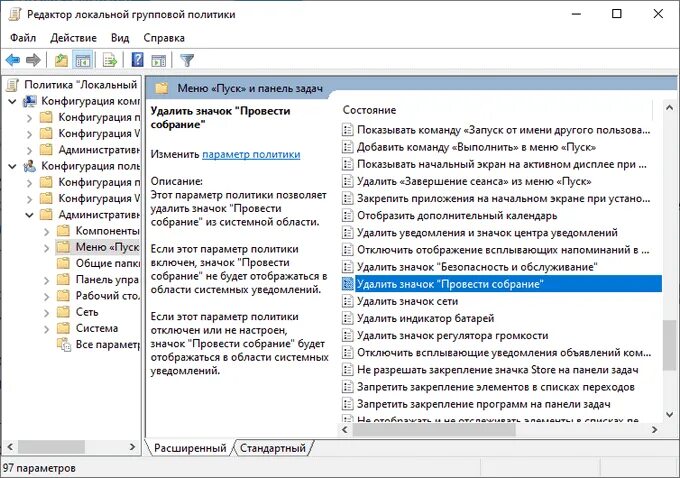Click the 'Все параметры' folder icon
Viewport: 680px width, 478px height.
tap(64, 345)
